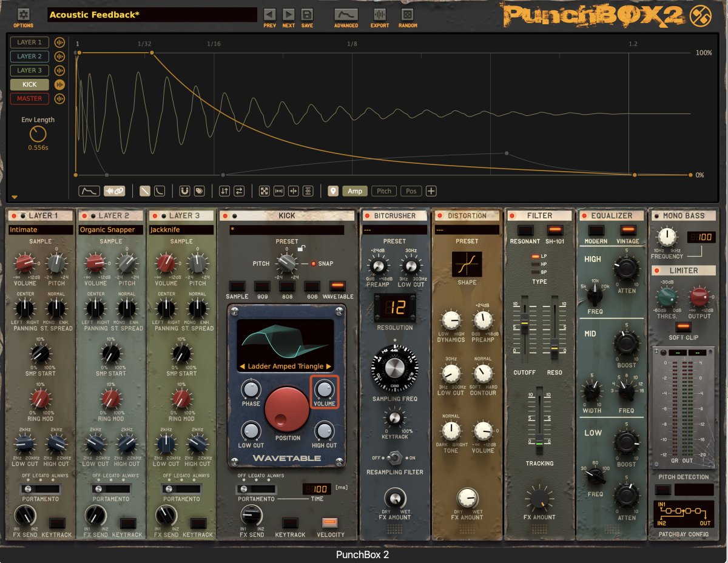This screenshot has width=728, height=563.
Task: Load the next preset with NEXT arrow
Action: click(289, 15)
